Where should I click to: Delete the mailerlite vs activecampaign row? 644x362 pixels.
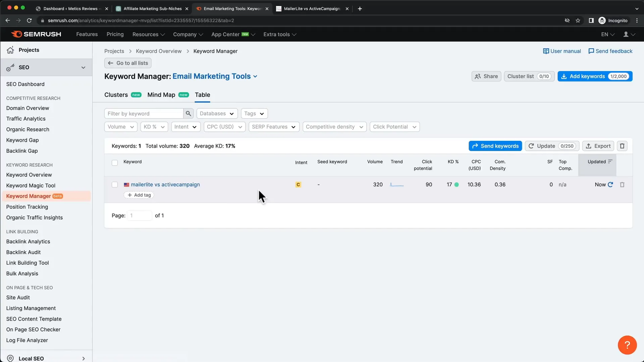coord(622,185)
